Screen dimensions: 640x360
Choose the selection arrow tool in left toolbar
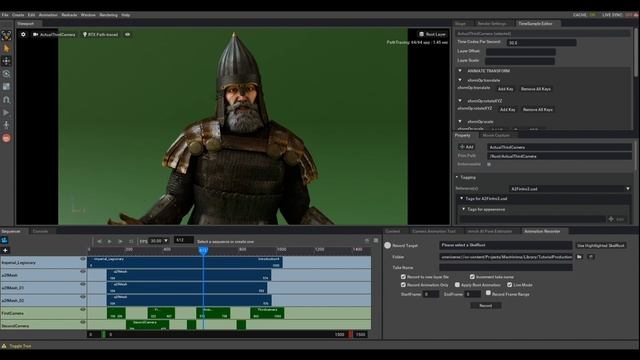(6, 49)
